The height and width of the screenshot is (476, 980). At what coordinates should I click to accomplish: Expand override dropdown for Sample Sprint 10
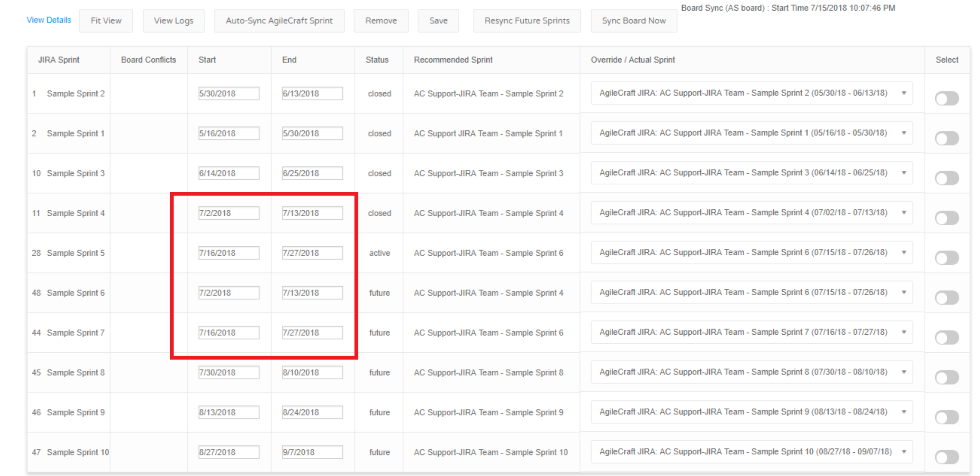[752, 452]
